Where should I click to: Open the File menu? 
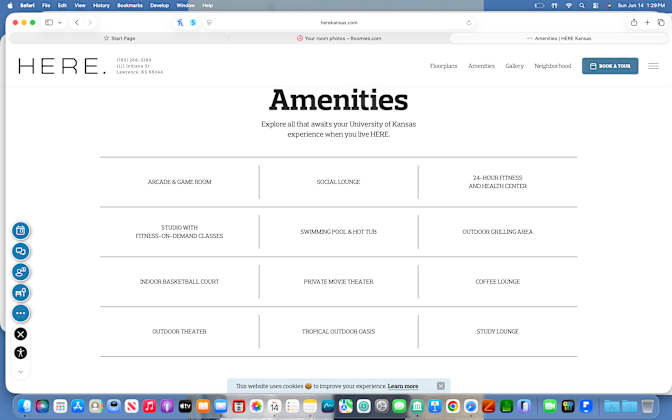[46, 6]
